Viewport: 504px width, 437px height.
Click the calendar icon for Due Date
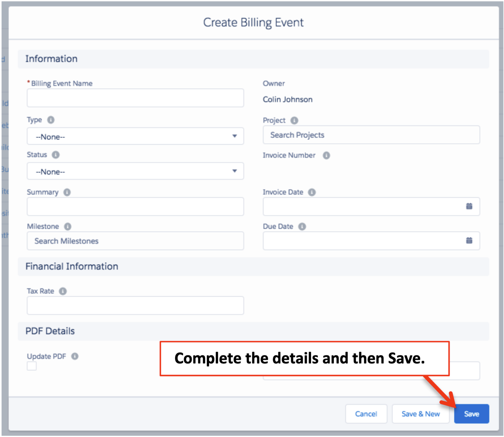(x=469, y=240)
